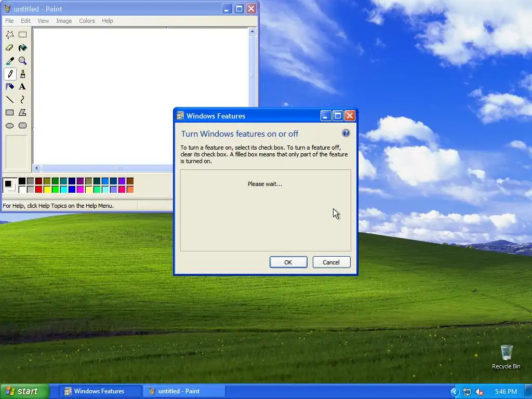
Task: Minimize the Windows Features dialog
Action: (x=325, y=116)
